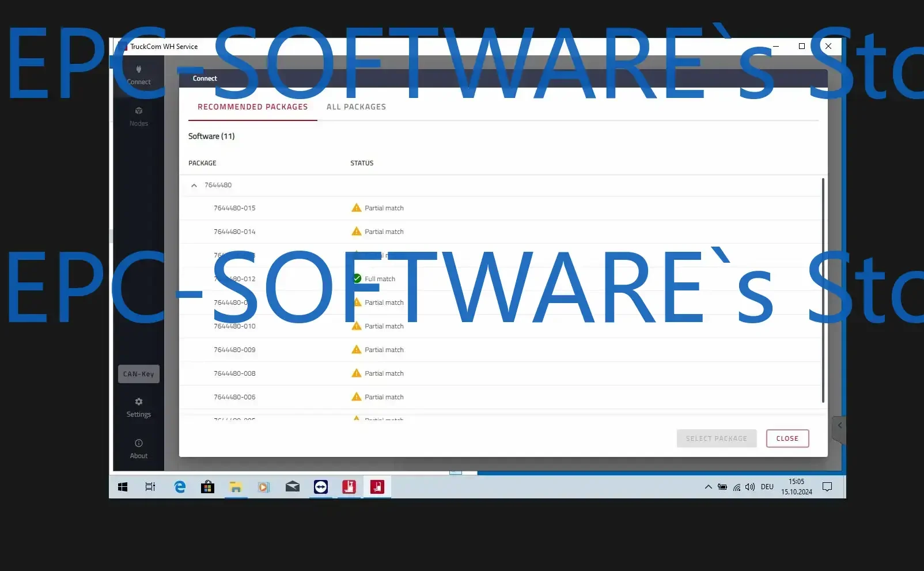Open the network tray icon
The width and height of the screenshot is (924, 571).
click(737, 487)
